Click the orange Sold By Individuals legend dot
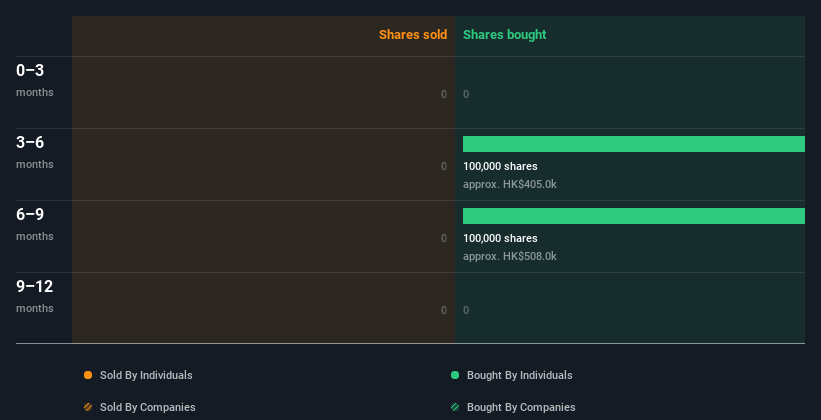821x420 pixels. [x=88, y=375]
